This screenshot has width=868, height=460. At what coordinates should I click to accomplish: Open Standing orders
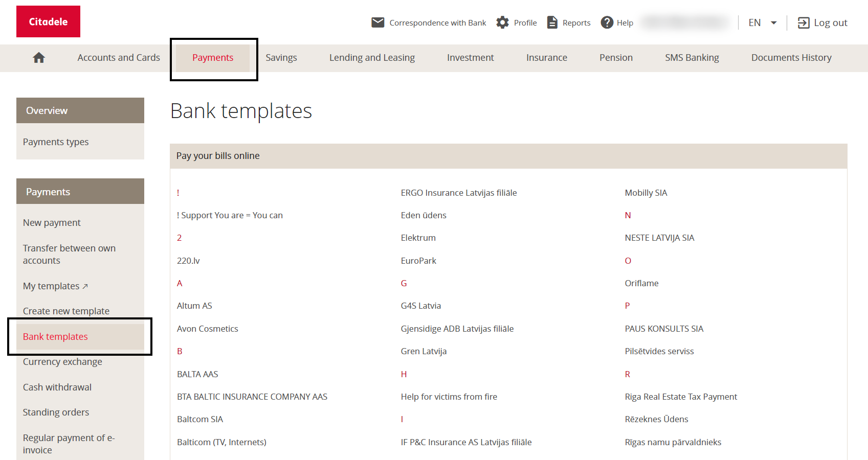point(56,412)
